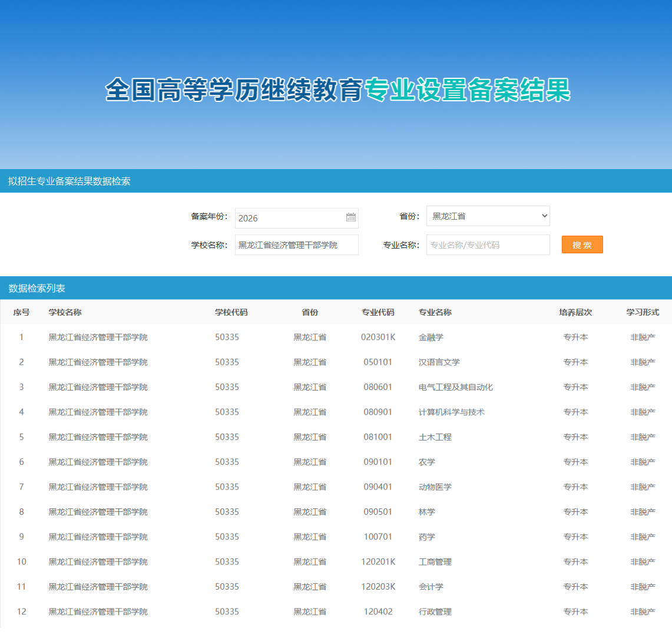Click the 序号 column header
Screen dimensions: 672x635
tap(21, 312)
